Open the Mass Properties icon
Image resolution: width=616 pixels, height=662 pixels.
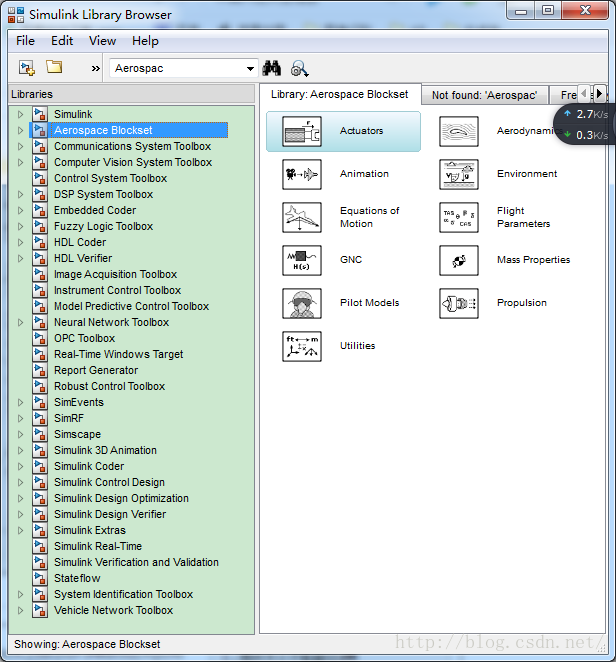tap(459, 260)
